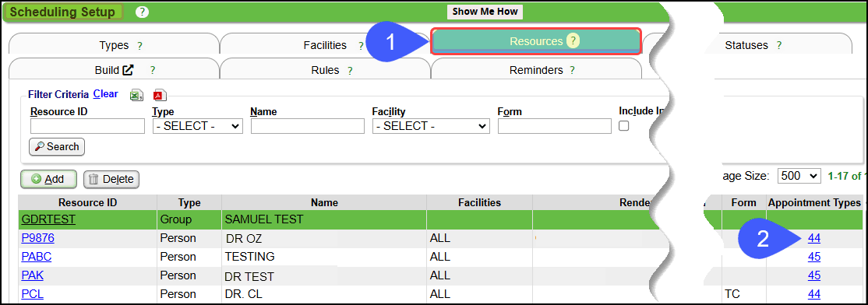
Task: Click inside the Resource ID input field
Action: [x=87, y=126]
